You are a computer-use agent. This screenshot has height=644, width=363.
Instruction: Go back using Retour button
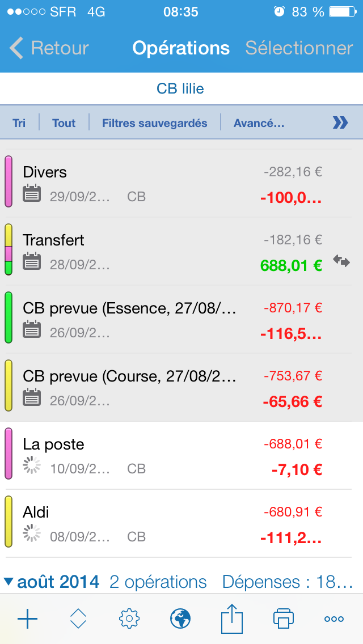pos(49,48)
